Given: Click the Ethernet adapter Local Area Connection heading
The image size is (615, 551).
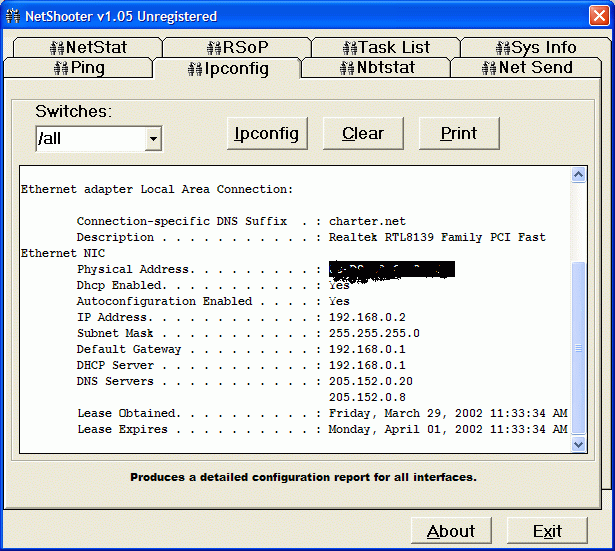Looking at the screenshot, I should (x=157, y=189).
